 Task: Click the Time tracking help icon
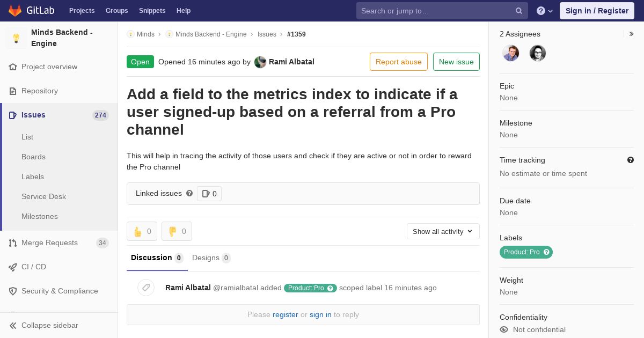click(630, 160)
